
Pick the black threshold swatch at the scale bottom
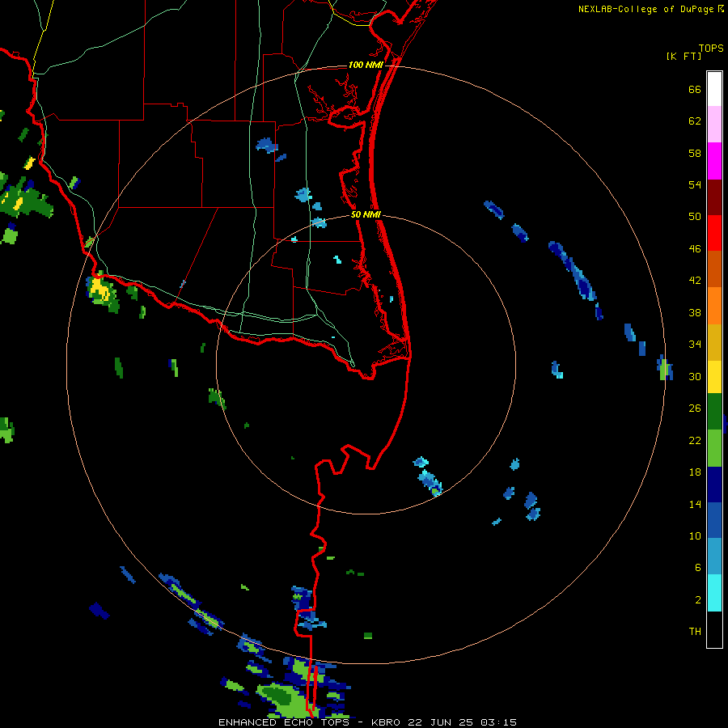714,629
